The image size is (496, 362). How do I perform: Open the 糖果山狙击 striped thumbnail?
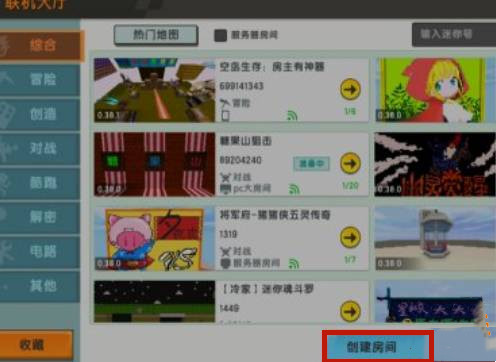tap(154, 164)
